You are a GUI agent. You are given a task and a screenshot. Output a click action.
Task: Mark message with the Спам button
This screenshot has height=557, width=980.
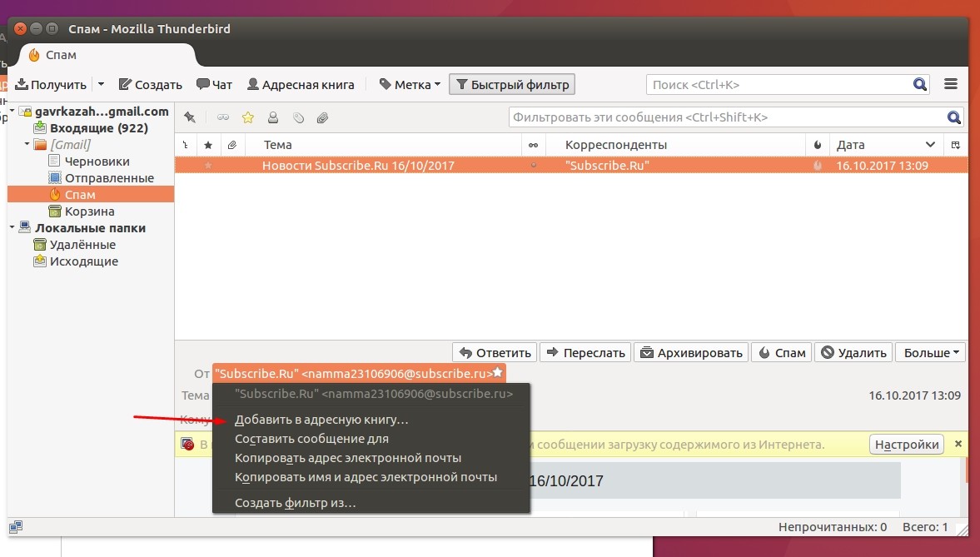click(x=782, y=352)
